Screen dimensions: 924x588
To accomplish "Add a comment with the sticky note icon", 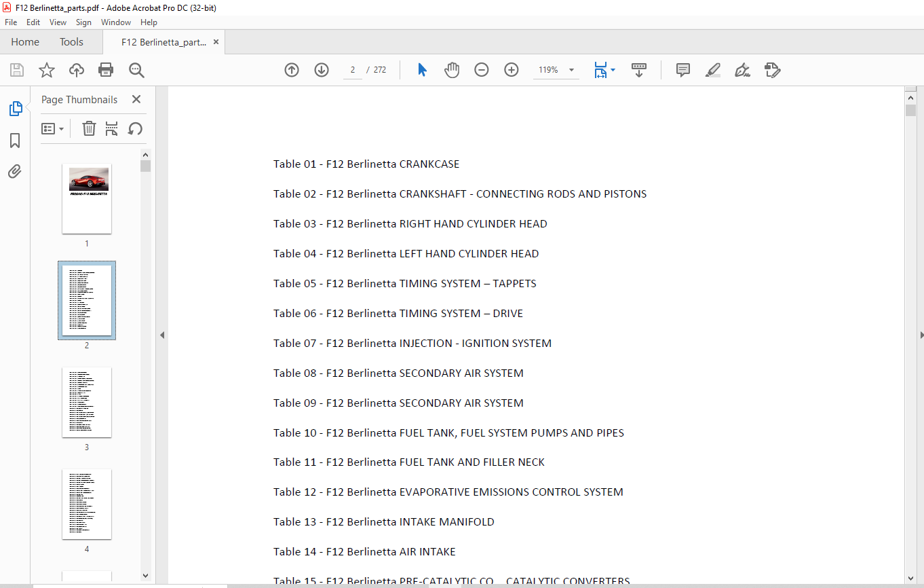I will tap(683, 70).
